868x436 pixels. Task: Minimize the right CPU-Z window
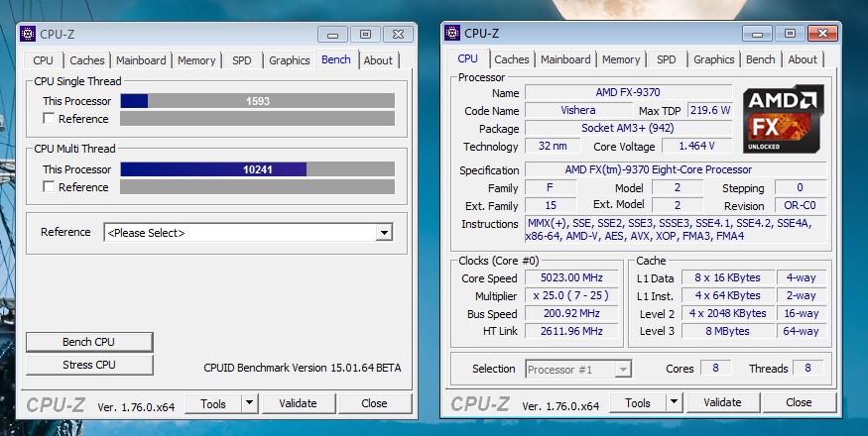(x=757, y=34)
